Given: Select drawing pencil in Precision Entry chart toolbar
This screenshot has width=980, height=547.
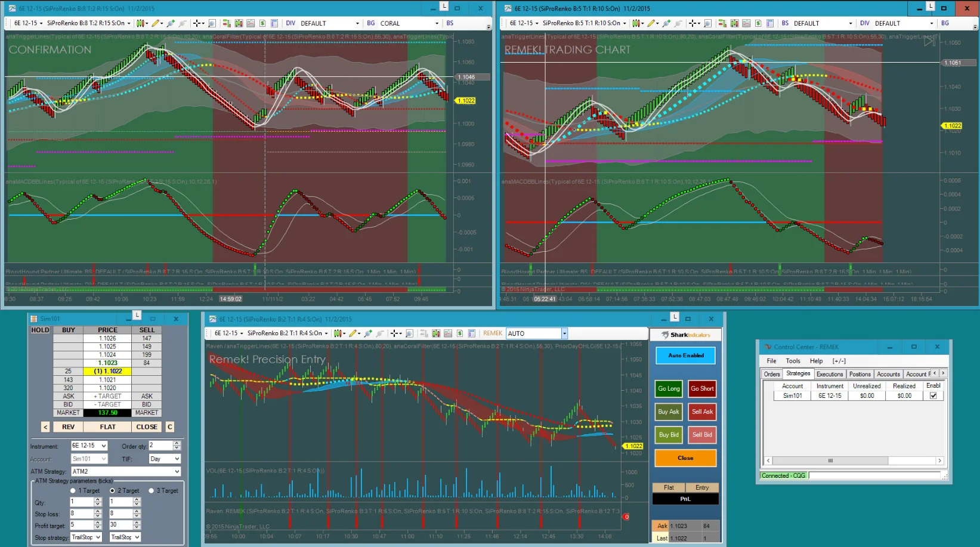Looking at the screenshot, I should 354,333.
